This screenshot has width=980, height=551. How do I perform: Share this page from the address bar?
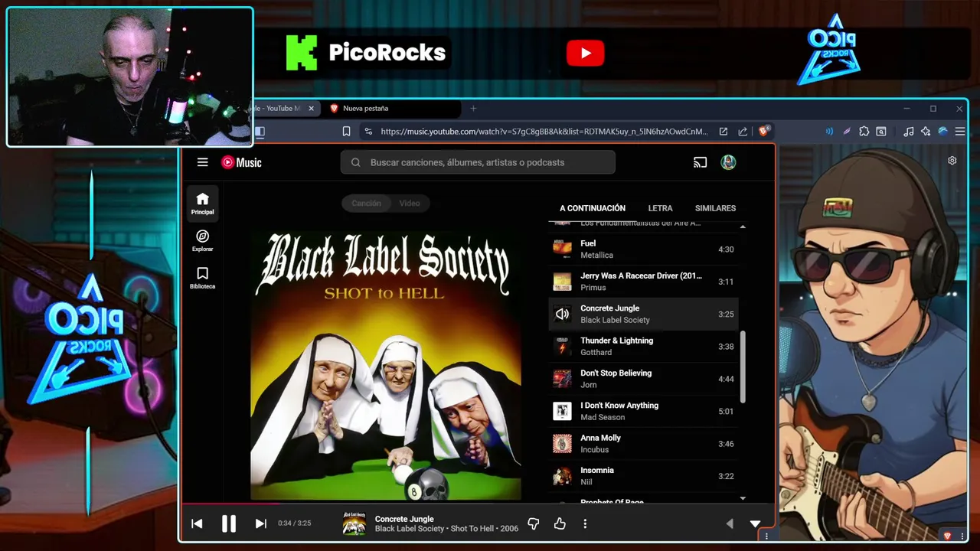743,132
